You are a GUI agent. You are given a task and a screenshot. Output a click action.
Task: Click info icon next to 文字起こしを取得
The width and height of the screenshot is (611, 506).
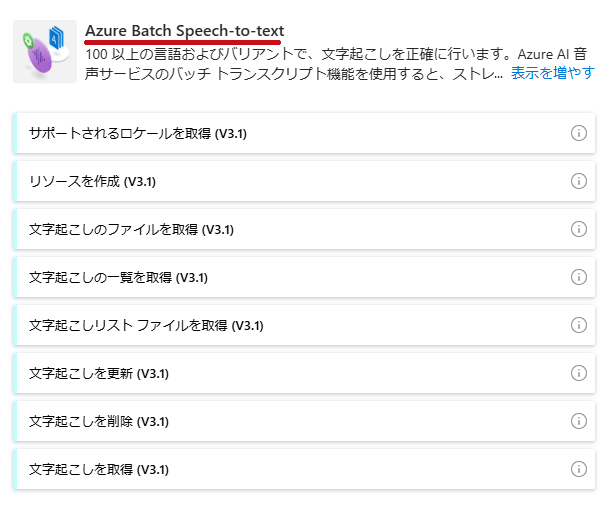pyautogui.click(x=579, y=469)
